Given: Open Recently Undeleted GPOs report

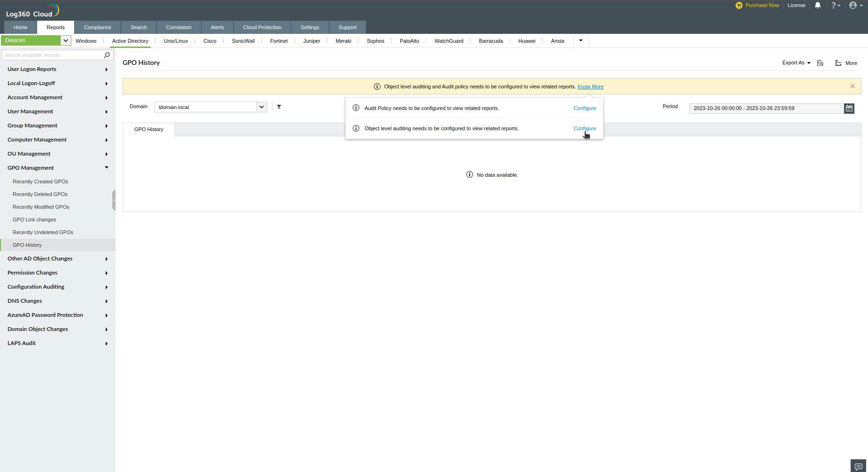Looking at the screenshot, I should (x=43, y=232).
